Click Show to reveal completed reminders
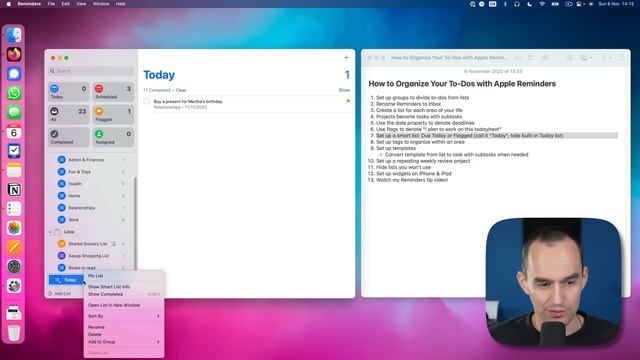Screen dimensions: 640x360 344,90
